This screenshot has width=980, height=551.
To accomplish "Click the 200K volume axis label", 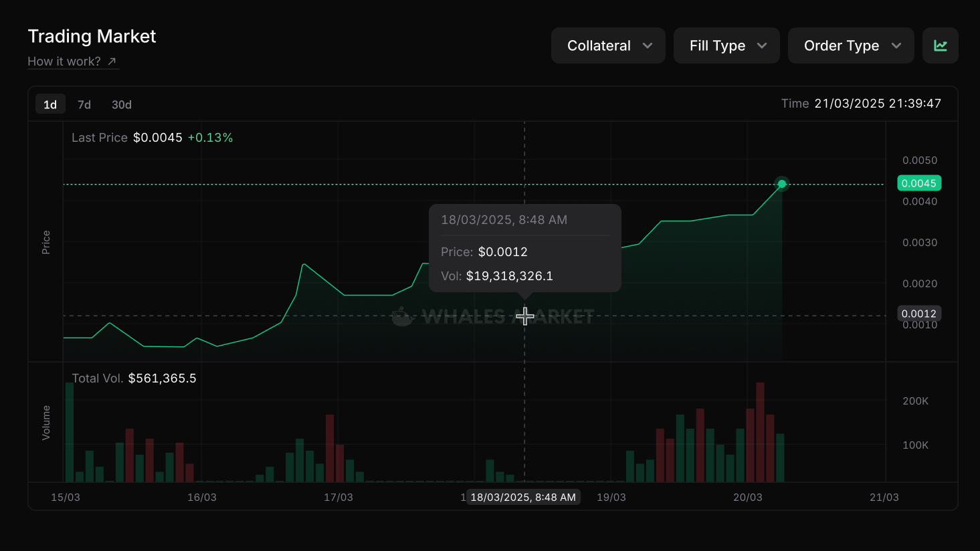I will point(916,401).
